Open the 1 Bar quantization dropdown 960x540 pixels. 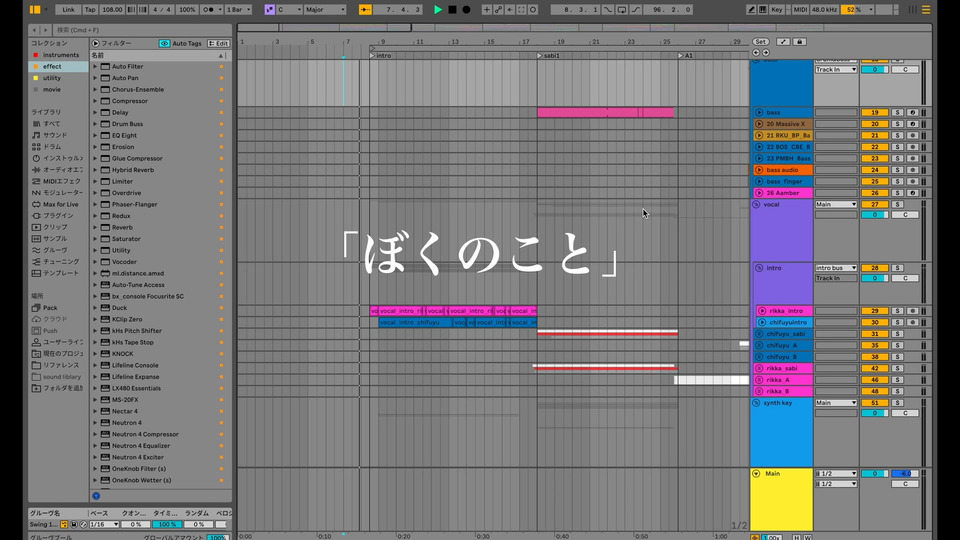click(x=239, y=9)
